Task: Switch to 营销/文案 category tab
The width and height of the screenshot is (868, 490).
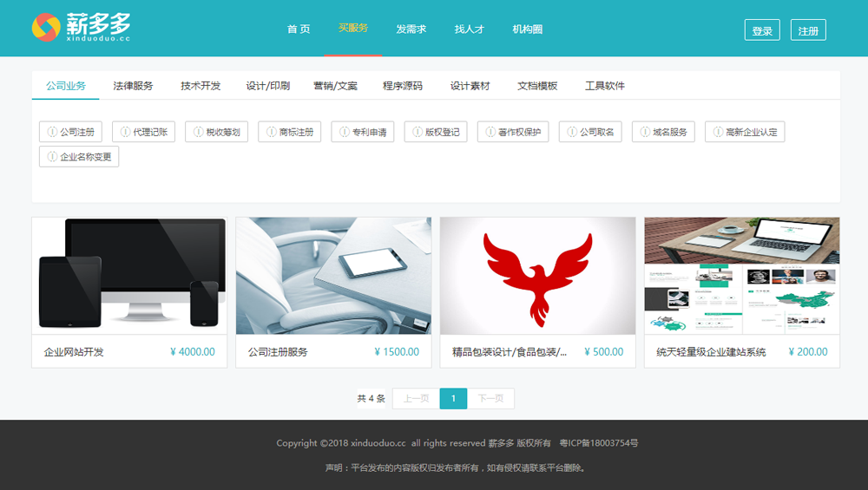Action: click(x=335, y=86)
